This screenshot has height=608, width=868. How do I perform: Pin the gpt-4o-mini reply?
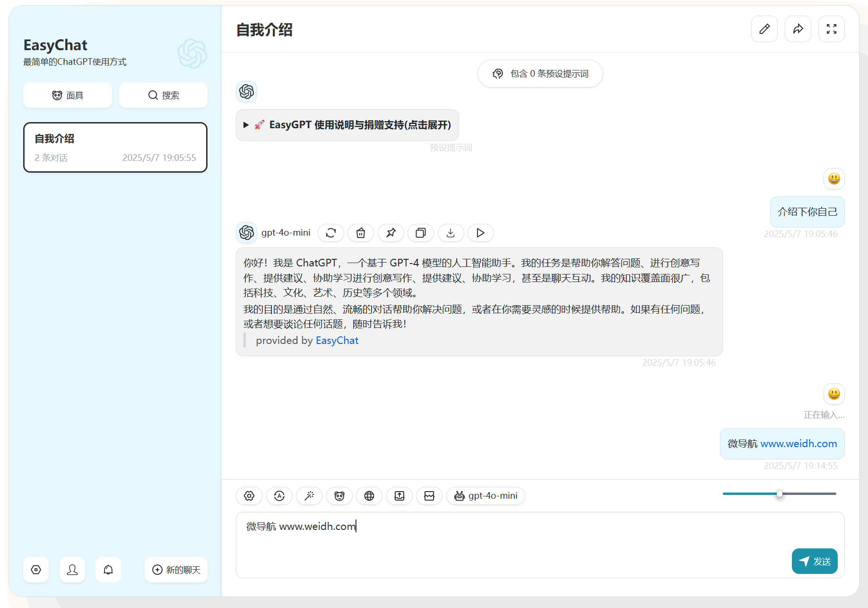point(391,233)
